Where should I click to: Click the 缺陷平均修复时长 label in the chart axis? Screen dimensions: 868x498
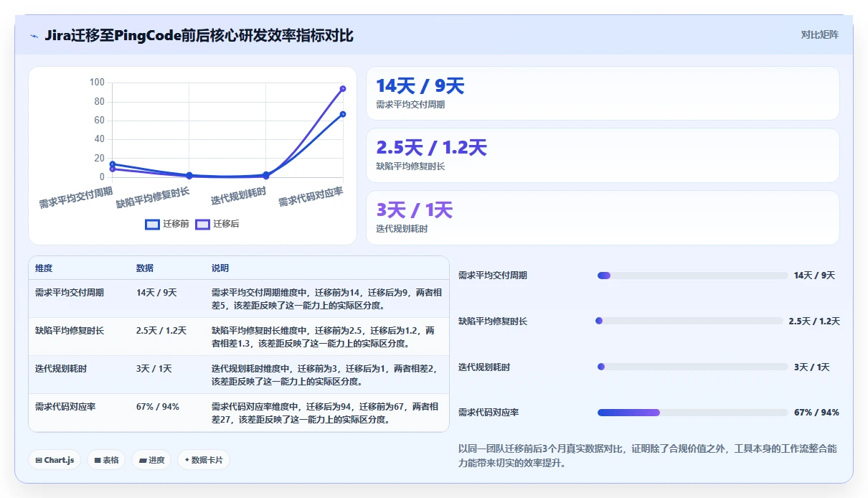click(x=153, y=197)
